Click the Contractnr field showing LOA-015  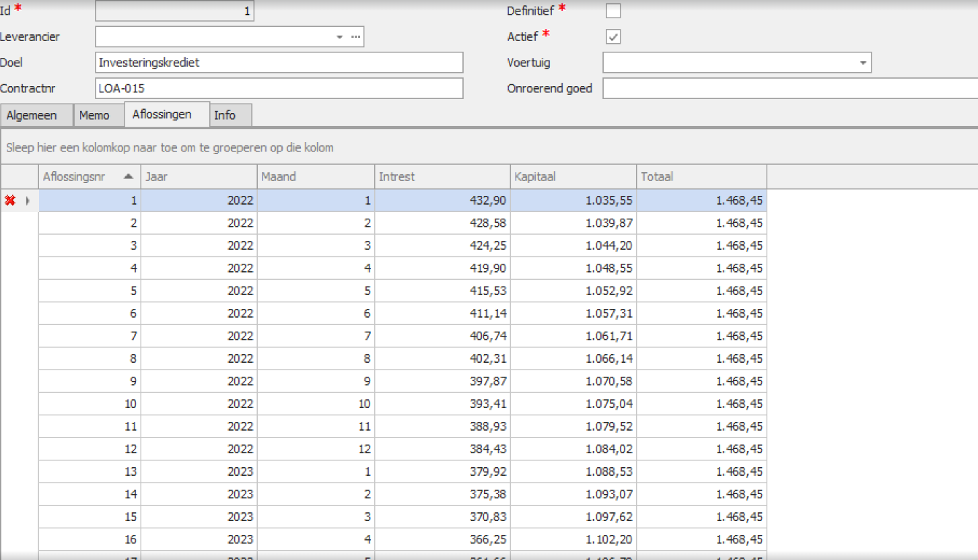click(x=279, y=88)
